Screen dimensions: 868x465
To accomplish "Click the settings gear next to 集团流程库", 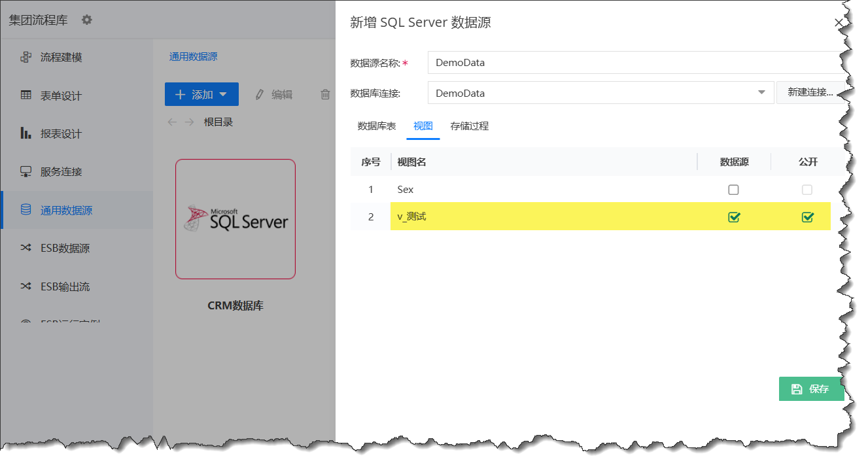I will [87, 20].
